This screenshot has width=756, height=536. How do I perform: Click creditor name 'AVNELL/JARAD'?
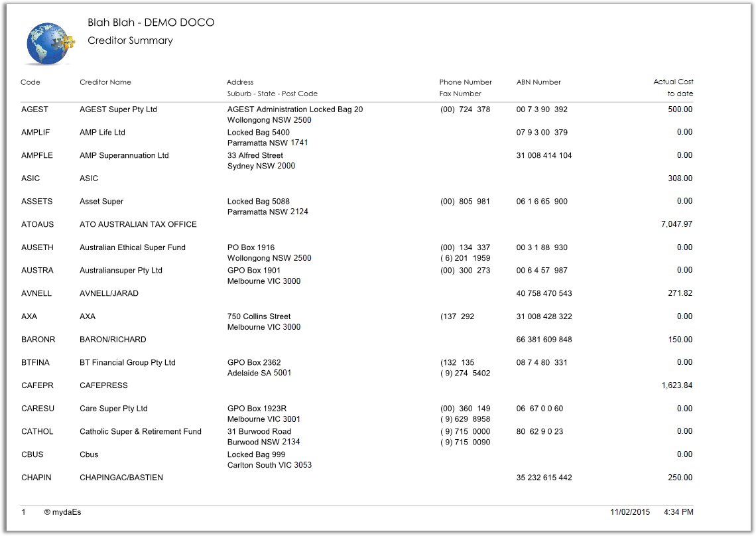pyautogui.click(x=109, y=293)
